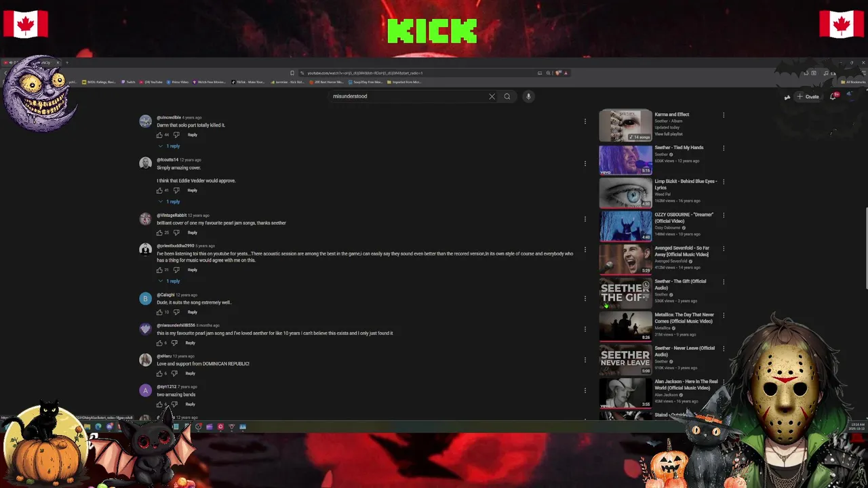Dislike the comment by @uincredible
The height and width of the screenshot is (488, 868).
coord(176,135)
